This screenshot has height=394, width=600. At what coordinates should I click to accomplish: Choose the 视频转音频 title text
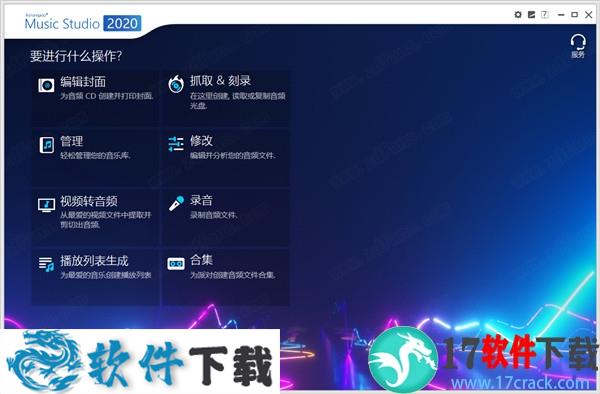tap(89, 201)
